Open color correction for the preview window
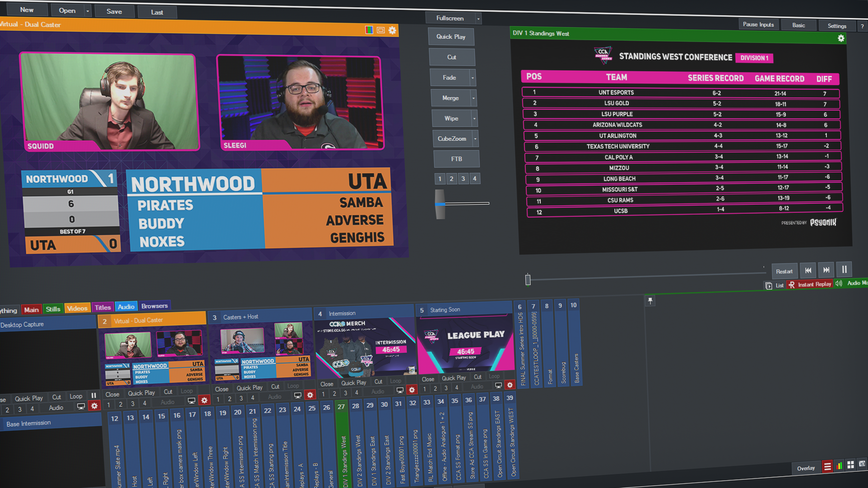 point(369,30)
